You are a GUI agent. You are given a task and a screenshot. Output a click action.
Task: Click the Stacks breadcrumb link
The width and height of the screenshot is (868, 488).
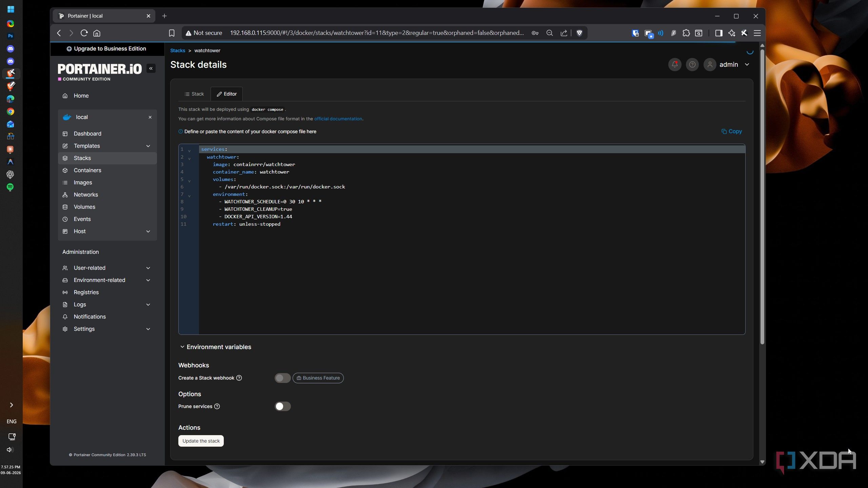178,50
